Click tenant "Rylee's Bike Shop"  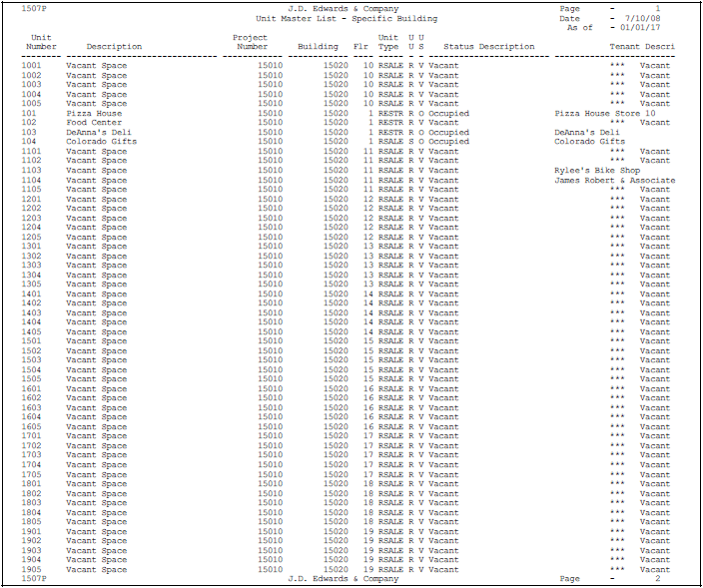(x=597, y=171)
